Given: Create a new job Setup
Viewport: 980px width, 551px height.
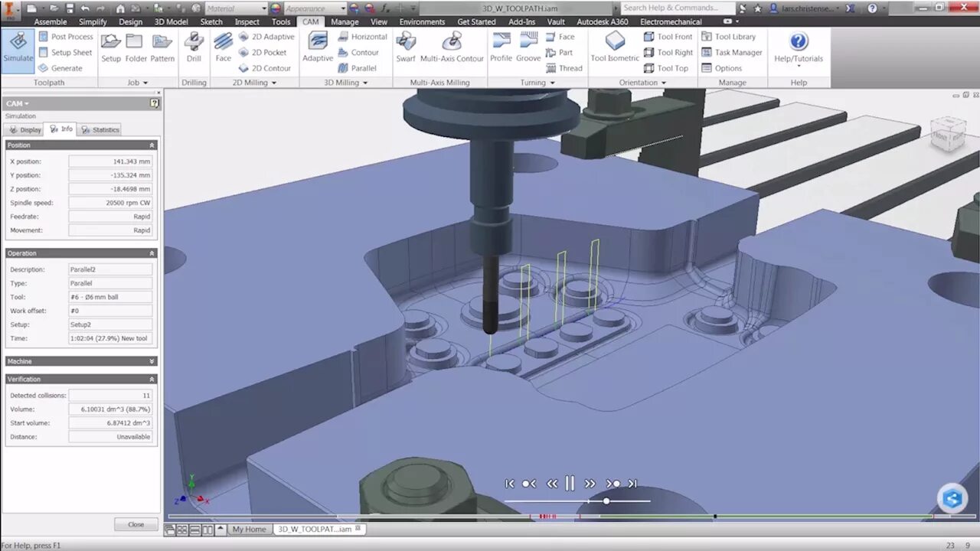Looking at the screenshot, I should (111, 48).
